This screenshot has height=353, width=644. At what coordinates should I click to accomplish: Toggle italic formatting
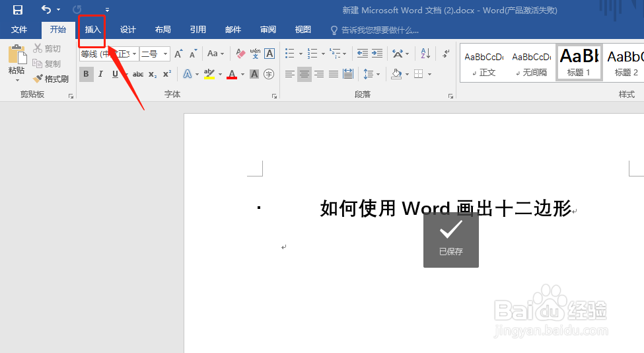coord(100,74)
